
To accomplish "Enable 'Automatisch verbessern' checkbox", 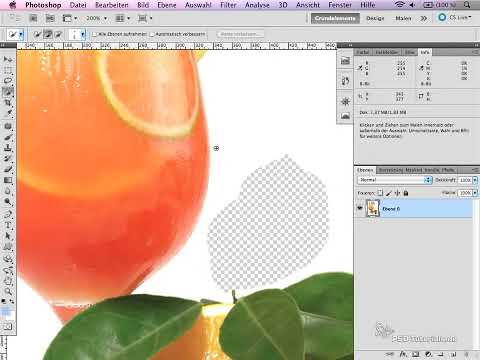I will (x=152, y=34).
